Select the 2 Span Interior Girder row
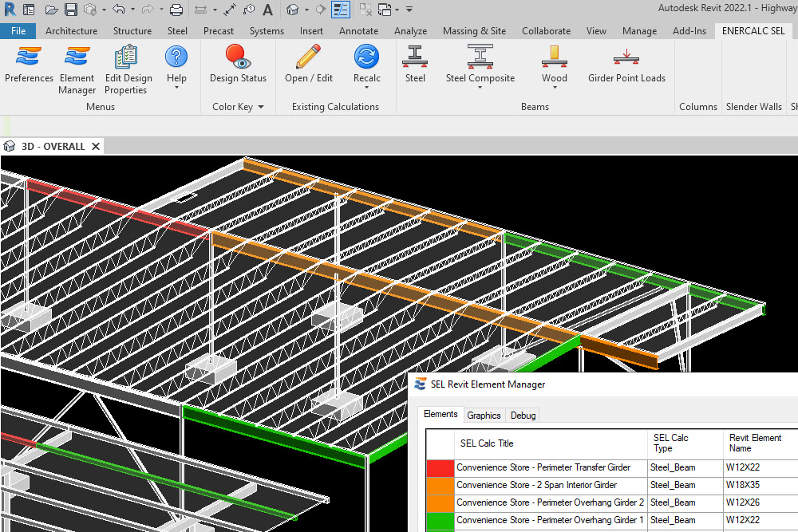This screenshot has height=532, width=798. (536, 485)
